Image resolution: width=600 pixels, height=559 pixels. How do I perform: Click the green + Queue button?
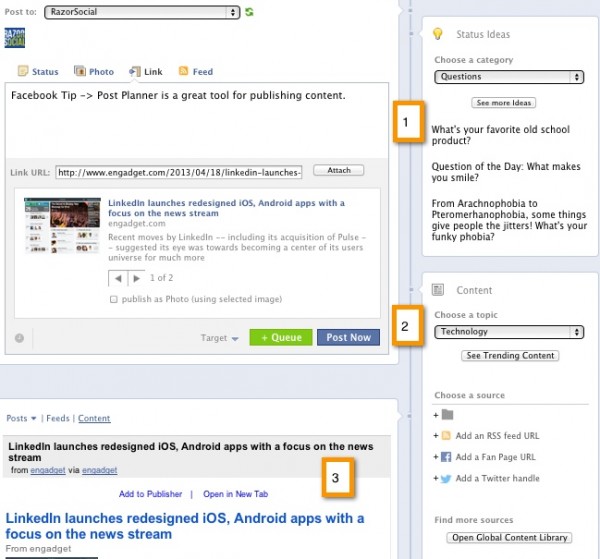pyautogui.click(x=281, y=337)
